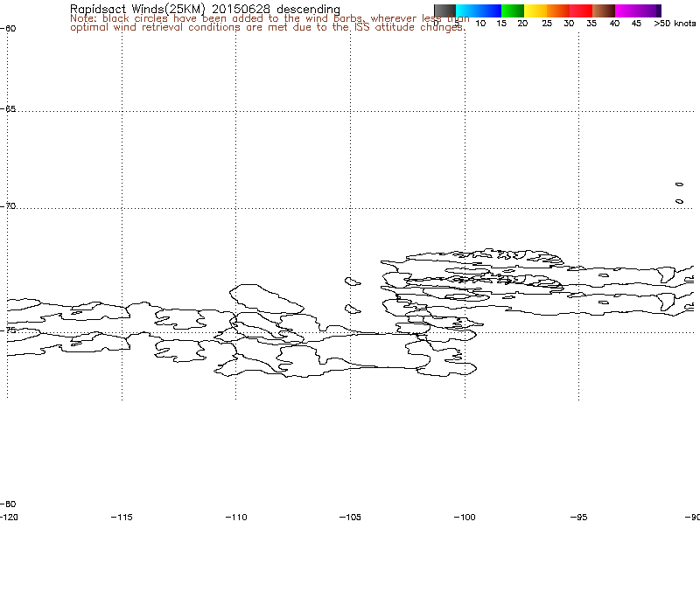The height and width of the screenshot is (612, 700).
Task: Click the yellow segment of the wind speed colorbar
Action: 535,10
